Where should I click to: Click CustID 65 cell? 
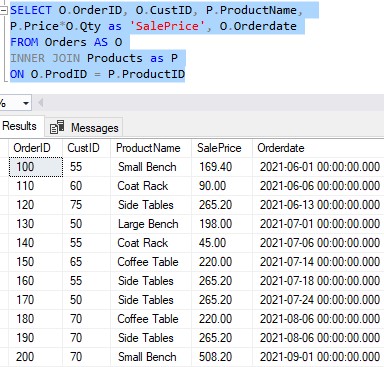(x=86, y=262)
